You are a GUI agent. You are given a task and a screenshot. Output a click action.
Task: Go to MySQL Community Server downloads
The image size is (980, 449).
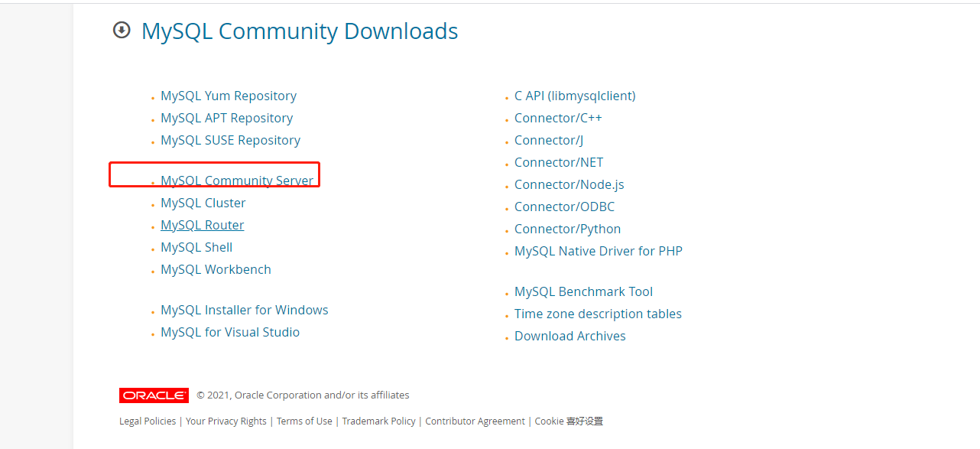[x=237, y=181]
